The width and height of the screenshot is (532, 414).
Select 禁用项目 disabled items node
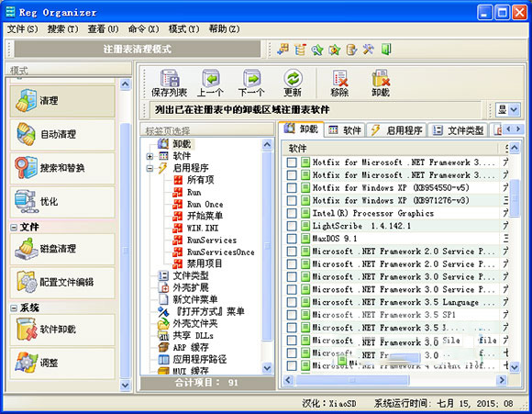[x=205, y=263]
